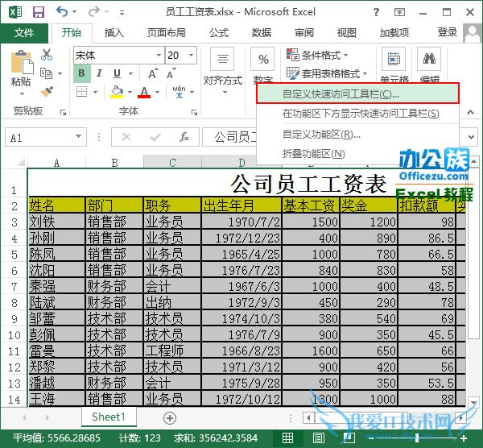Click the insert function fx icon
483x448 pixels.
[184, 137]
